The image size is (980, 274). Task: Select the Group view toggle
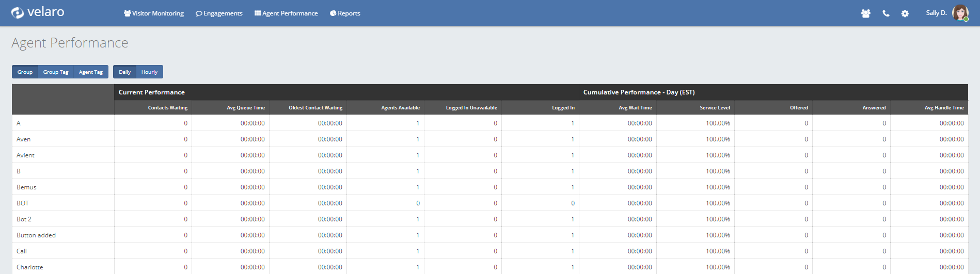point(25,72)
